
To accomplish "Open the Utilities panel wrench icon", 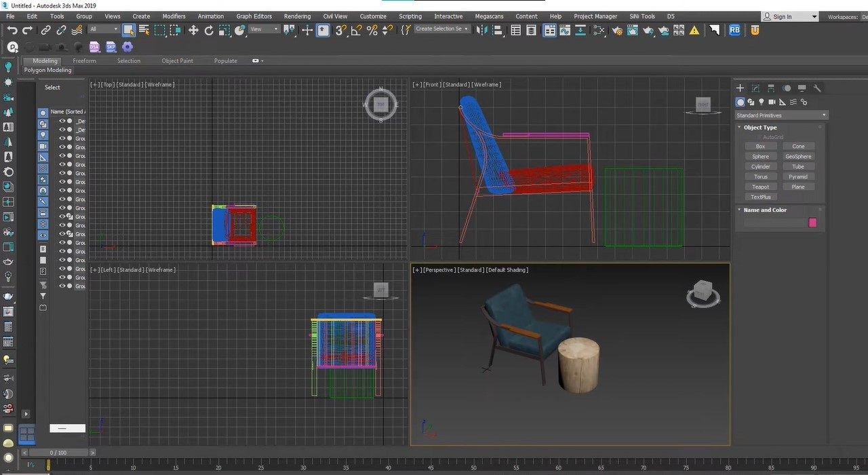I will pos(817,88).
